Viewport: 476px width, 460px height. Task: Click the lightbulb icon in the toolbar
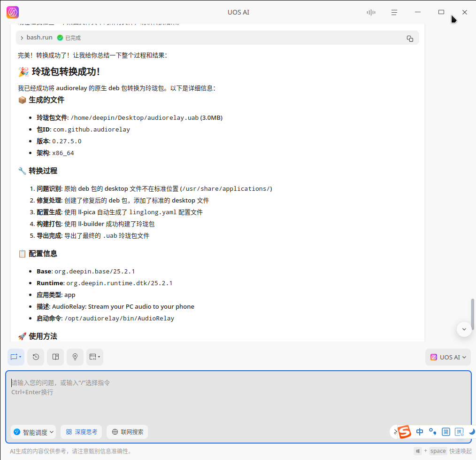tap(75, 357)
